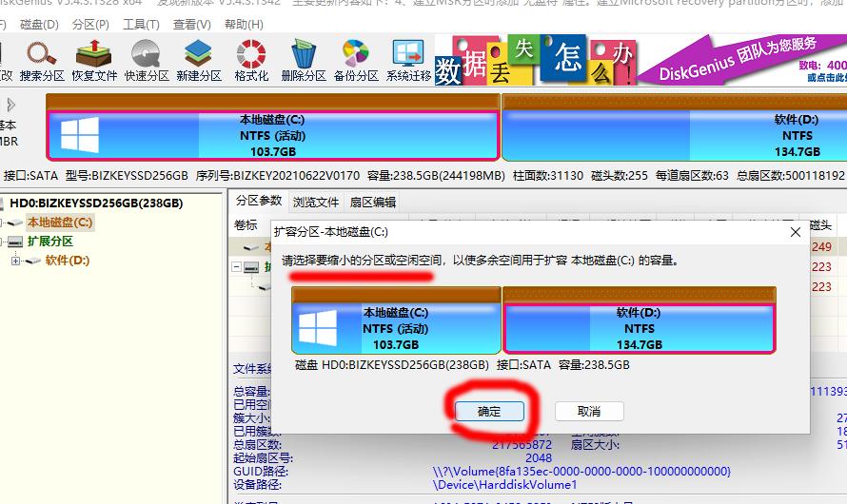Cancel the expand partition dialog with 取消

pyautogui.click(x=589, y=412)
